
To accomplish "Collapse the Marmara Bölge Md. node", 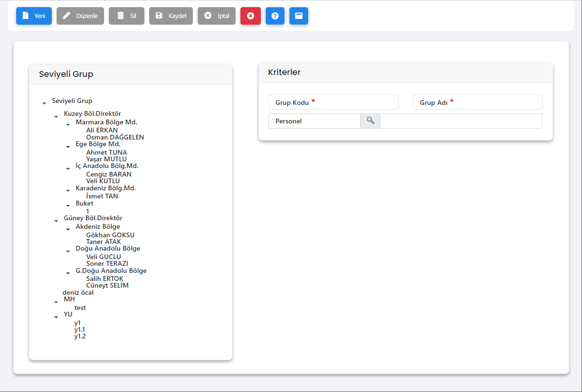I will click(x=68, y=124).
